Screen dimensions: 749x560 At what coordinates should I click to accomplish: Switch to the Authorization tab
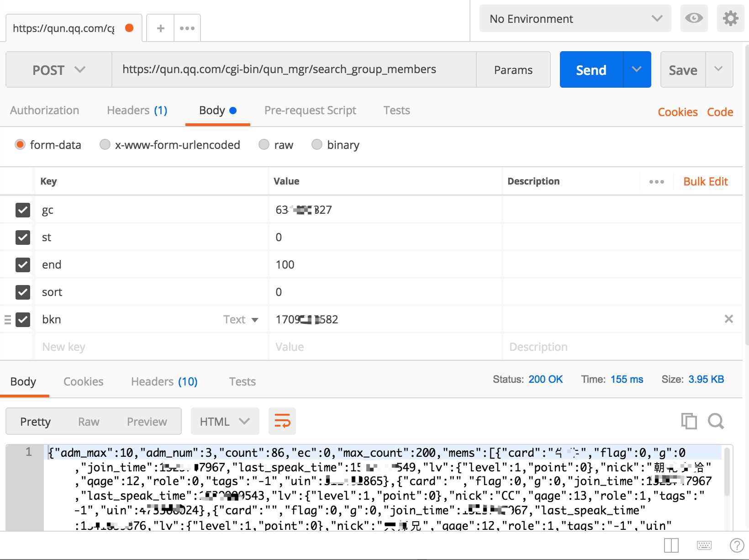[x=45, y=111]
